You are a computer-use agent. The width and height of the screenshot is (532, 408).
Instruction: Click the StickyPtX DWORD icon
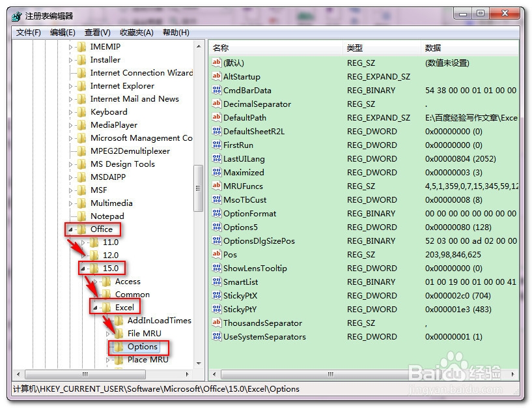pos(216,295)
